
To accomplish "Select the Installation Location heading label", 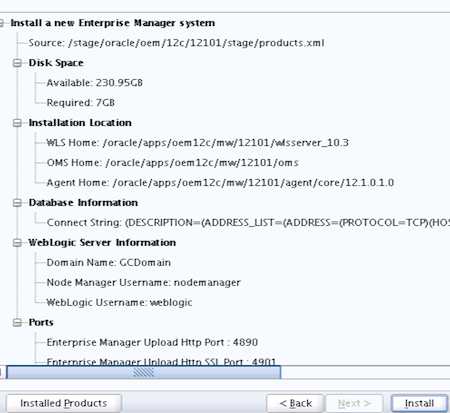I will click(80, 123).
